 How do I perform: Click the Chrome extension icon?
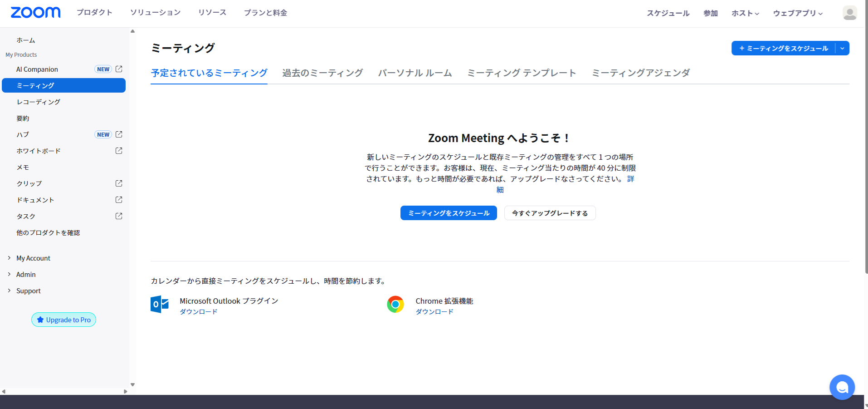point(395,305)
